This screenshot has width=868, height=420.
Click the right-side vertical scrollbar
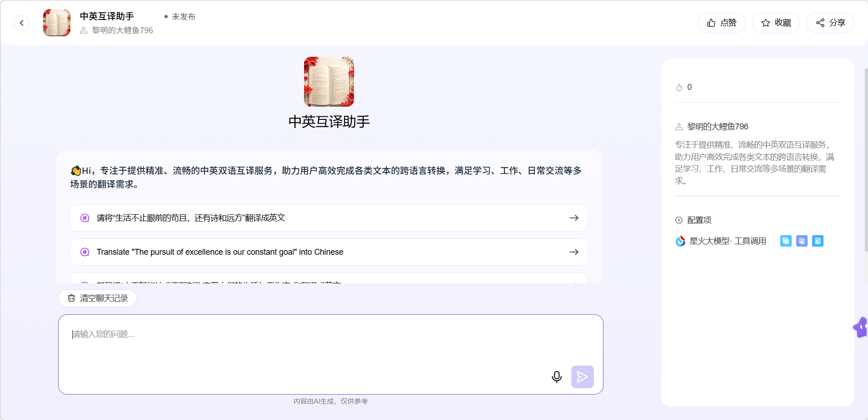pos(866,159)
